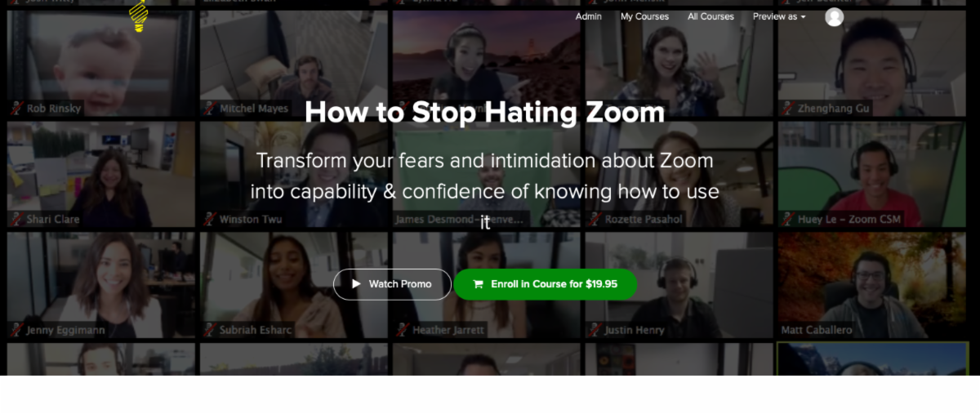Click the shopping cart icon on Enroll button
The width and height of the screenshot is (980, 414).
point(478,284)
